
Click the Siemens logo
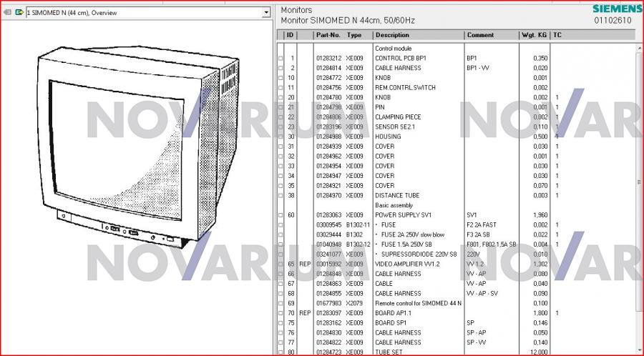coord(617,9)
